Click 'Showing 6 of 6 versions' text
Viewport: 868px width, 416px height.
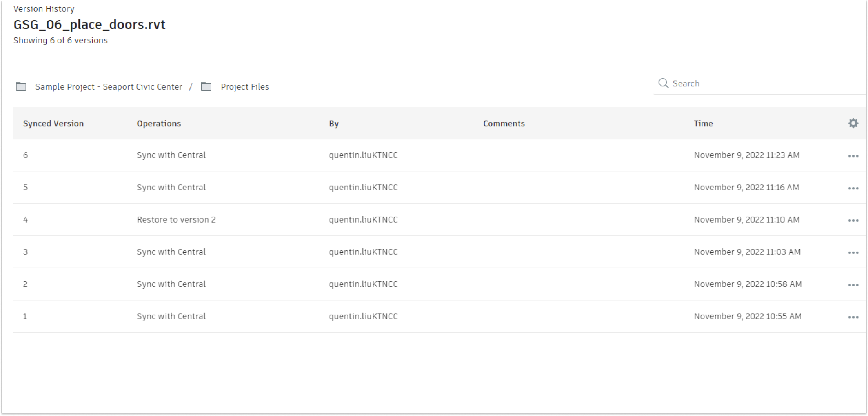[x=60, y=40]
